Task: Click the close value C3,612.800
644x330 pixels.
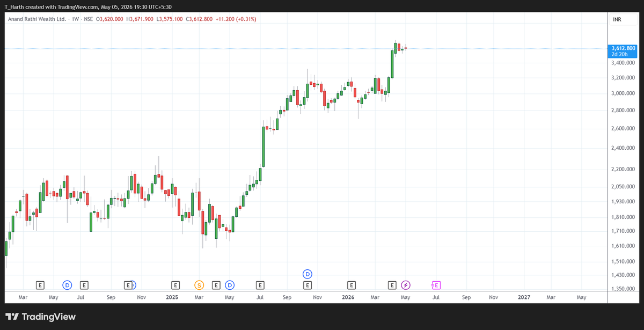Action: pyautogui.click(x=199, y=19)
